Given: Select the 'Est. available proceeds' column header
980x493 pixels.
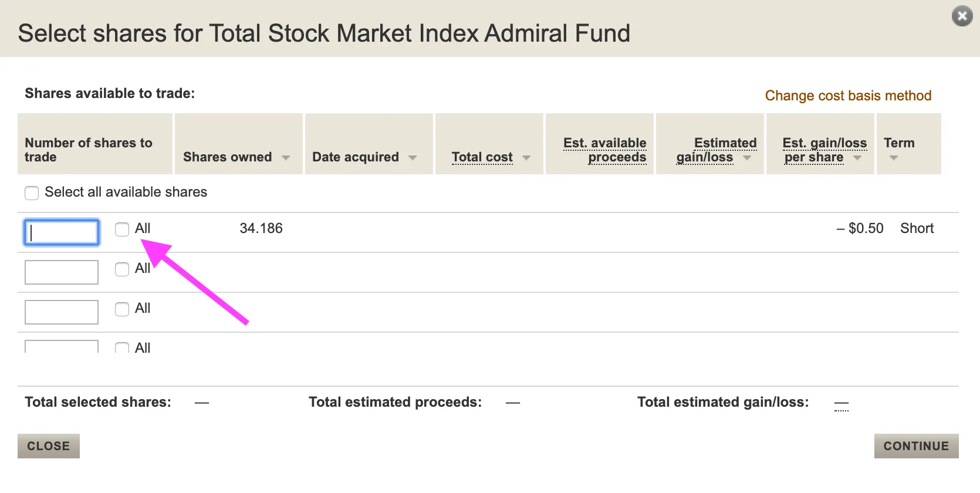Looking at the screenshot, I should [x=605, y=150].
